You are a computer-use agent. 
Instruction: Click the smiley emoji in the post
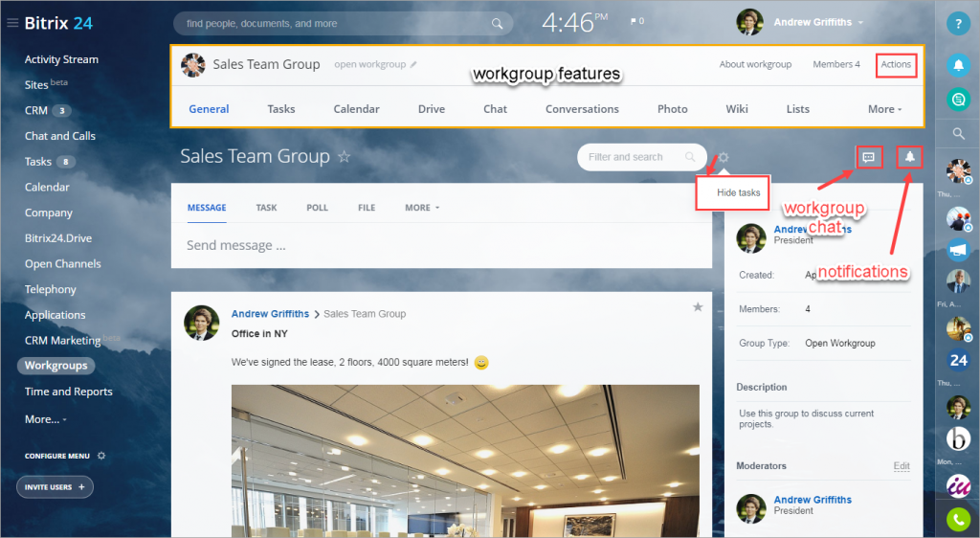(x=481, y=363)
